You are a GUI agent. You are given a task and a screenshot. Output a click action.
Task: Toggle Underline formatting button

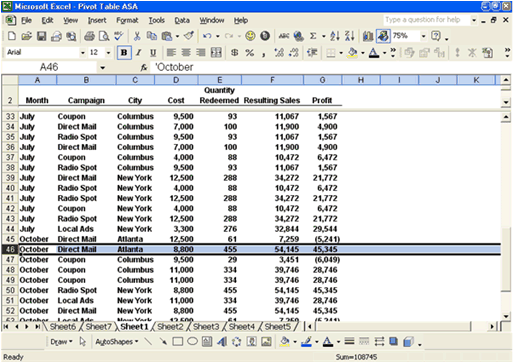(153, 53)
